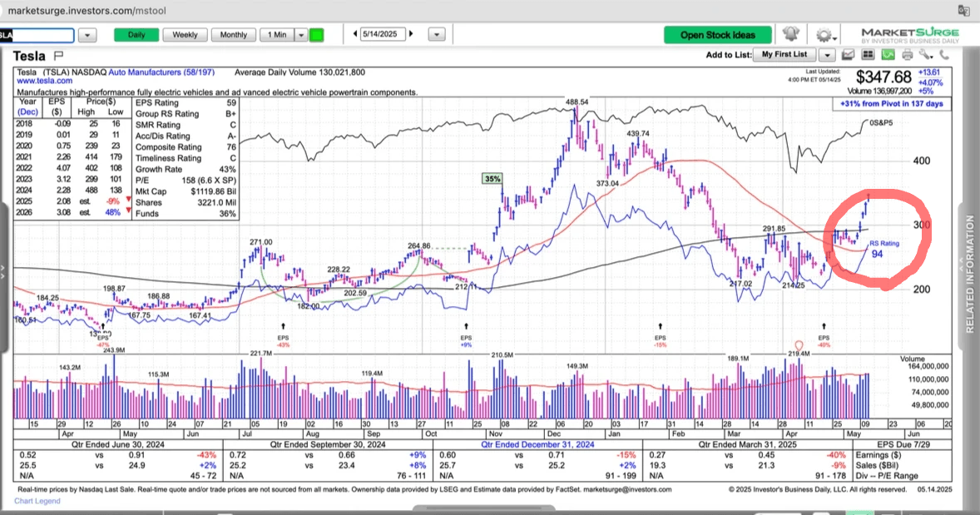
Task: Select the 1 Min intraday interval
Action: coord(277,35)
